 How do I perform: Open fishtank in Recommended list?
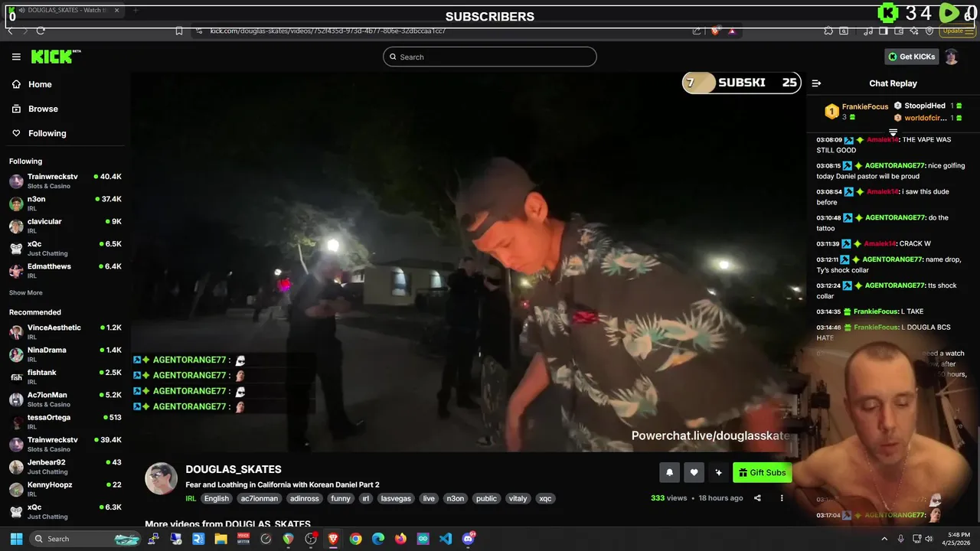[x=65, y=377]
